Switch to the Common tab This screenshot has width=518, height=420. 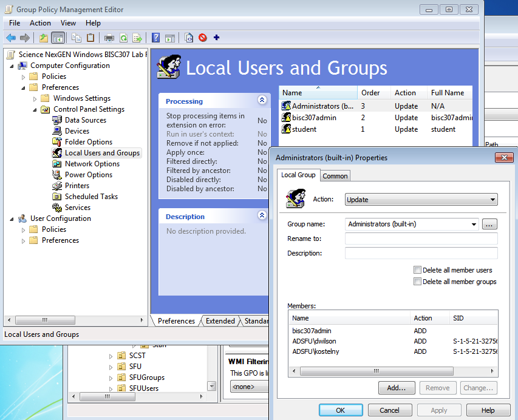tap(335, 176)
